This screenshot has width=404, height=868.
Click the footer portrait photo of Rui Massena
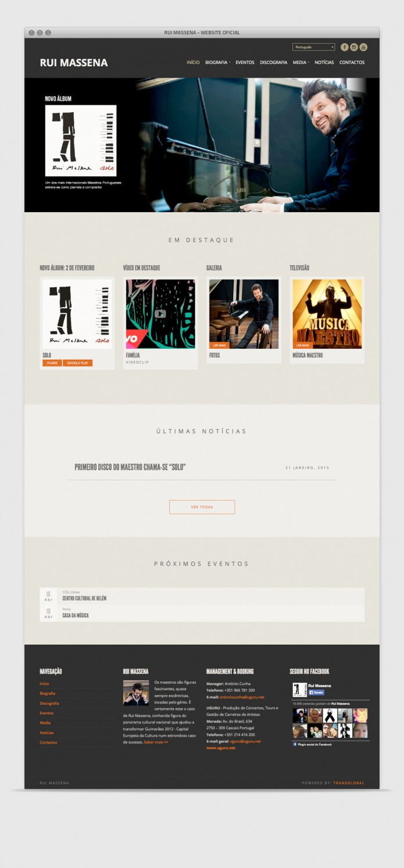click(136, 693)
